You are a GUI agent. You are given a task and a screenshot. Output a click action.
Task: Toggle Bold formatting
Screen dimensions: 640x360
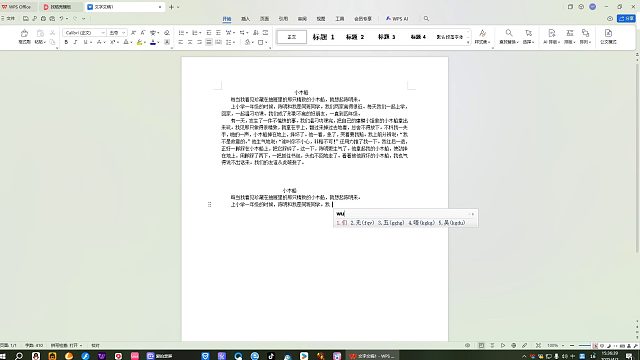[x=66, y=42]
